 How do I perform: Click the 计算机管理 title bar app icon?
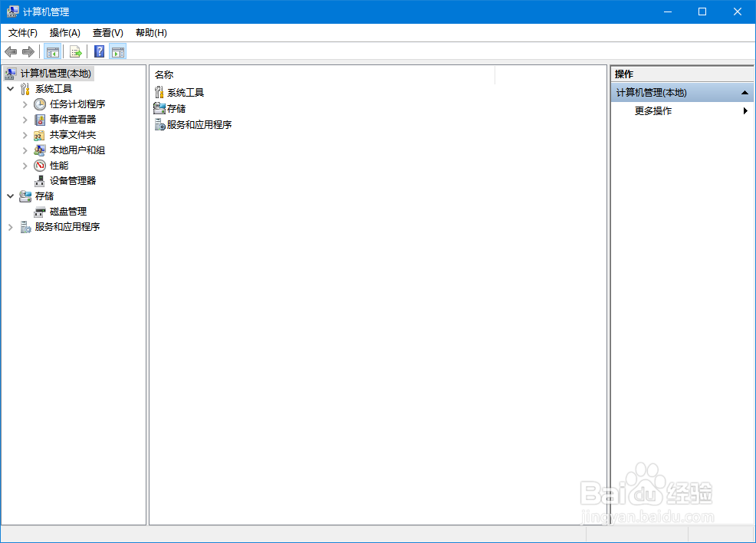pyautogui.click(x=12, y=11)
